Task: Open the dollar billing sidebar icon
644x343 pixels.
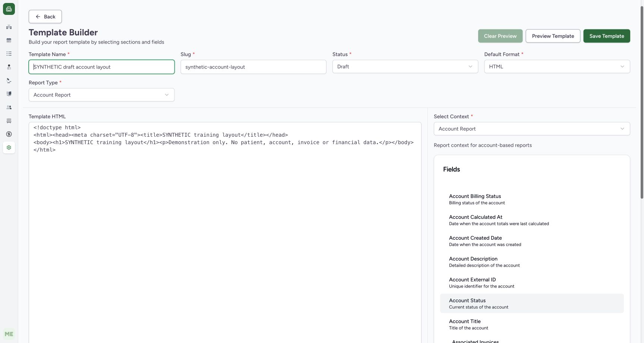Action: tap(9, 134)
